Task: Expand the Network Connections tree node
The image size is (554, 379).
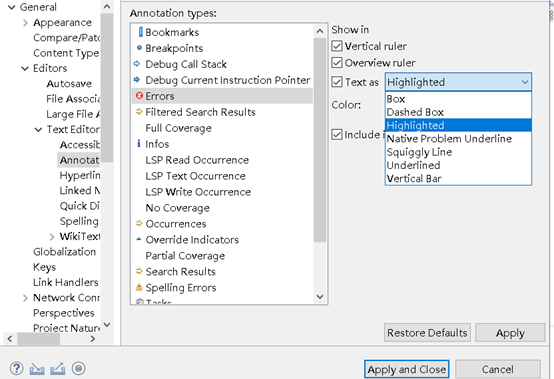Action: click(25, 298)
